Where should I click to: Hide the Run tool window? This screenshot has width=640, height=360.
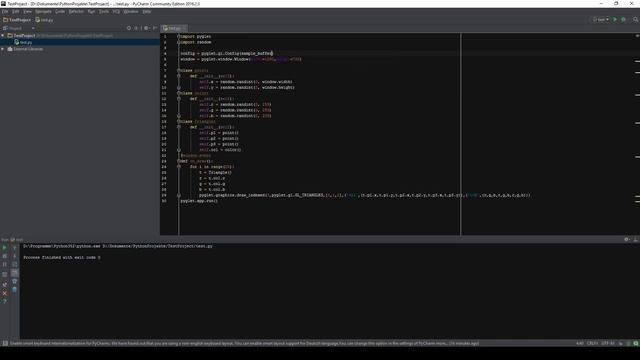tap(636, 240)
